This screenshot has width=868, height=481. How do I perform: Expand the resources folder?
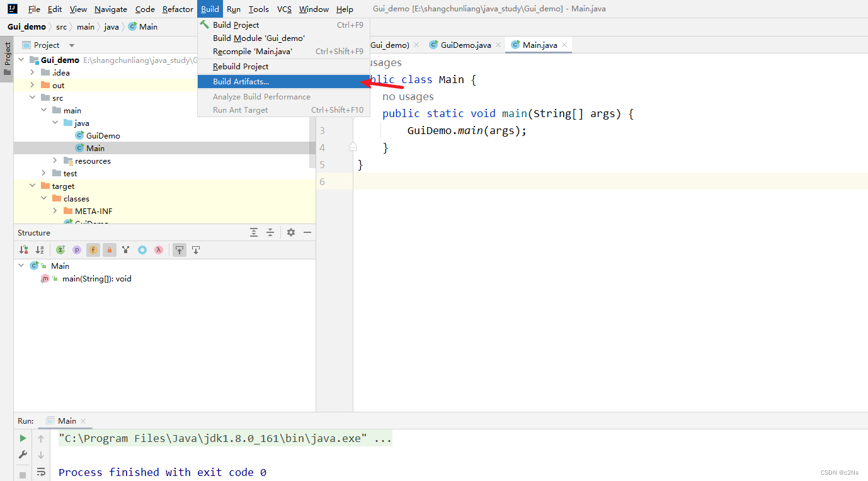(55, 161)
